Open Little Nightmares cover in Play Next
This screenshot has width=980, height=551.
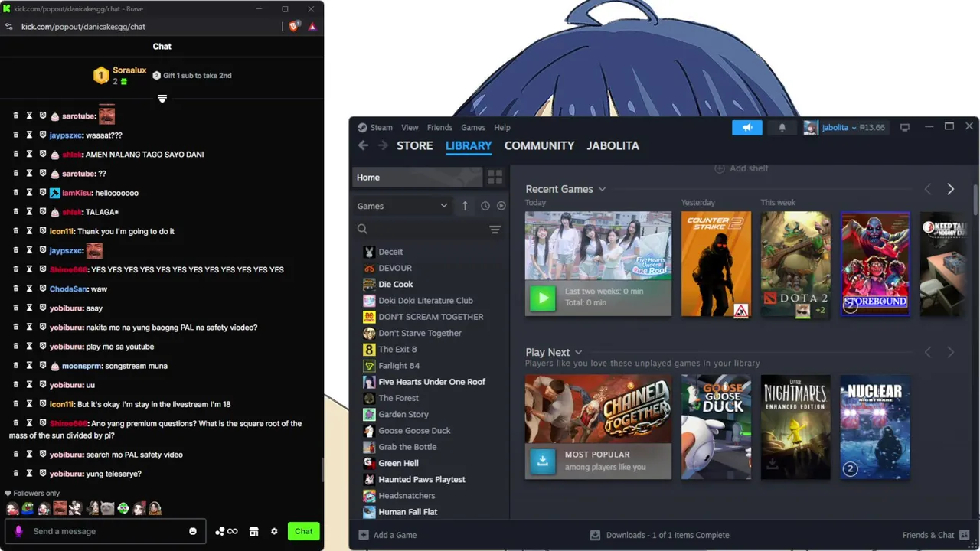pos(795,427)
